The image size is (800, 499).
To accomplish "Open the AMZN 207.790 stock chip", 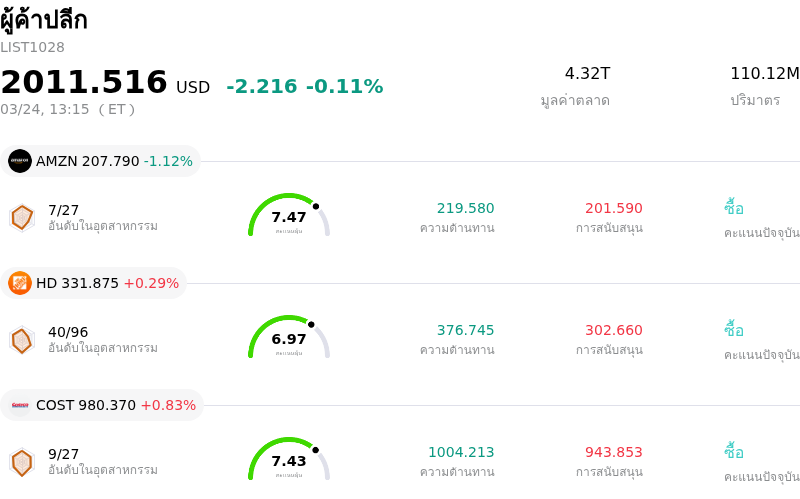I will pos(101,161).
